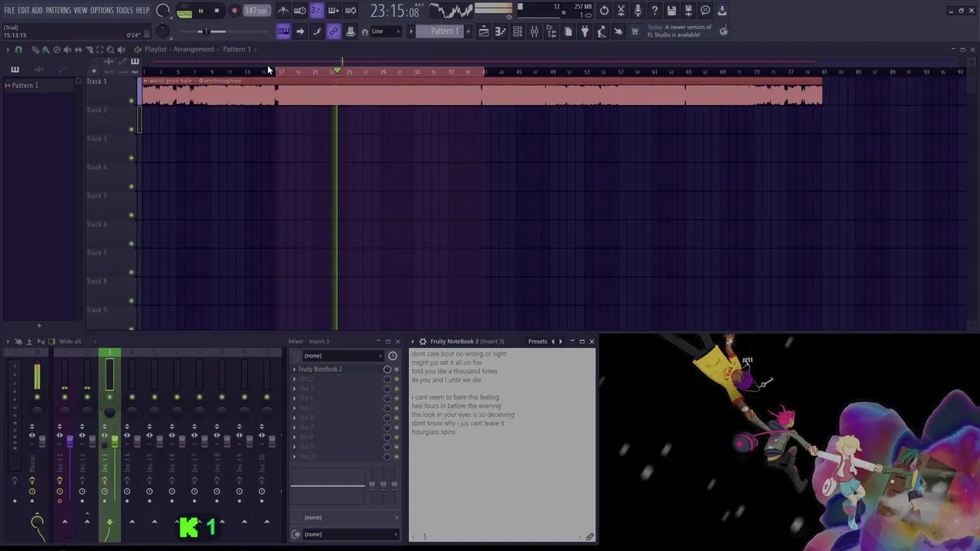Toggle the metronome icon

283,11
